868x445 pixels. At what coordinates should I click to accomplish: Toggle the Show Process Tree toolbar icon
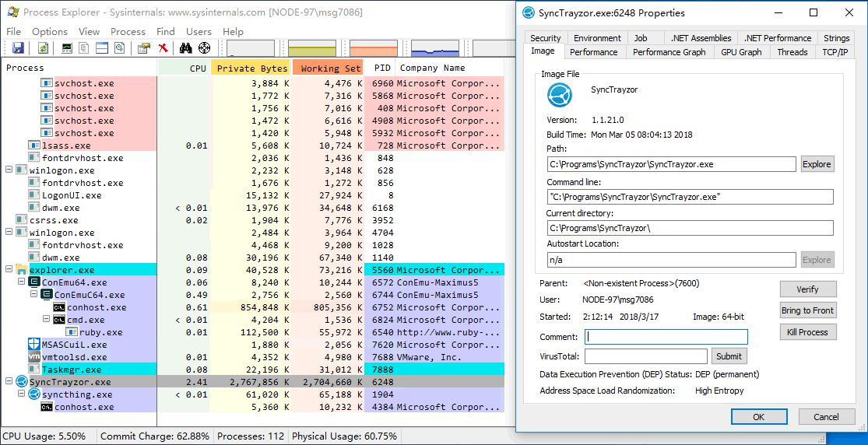click(84, 48)
